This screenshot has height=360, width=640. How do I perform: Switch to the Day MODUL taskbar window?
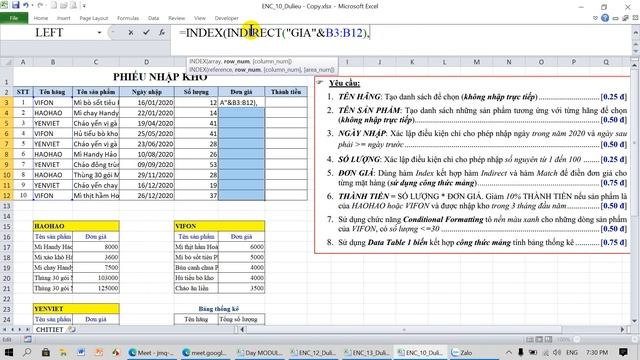[x=259, y=352]
